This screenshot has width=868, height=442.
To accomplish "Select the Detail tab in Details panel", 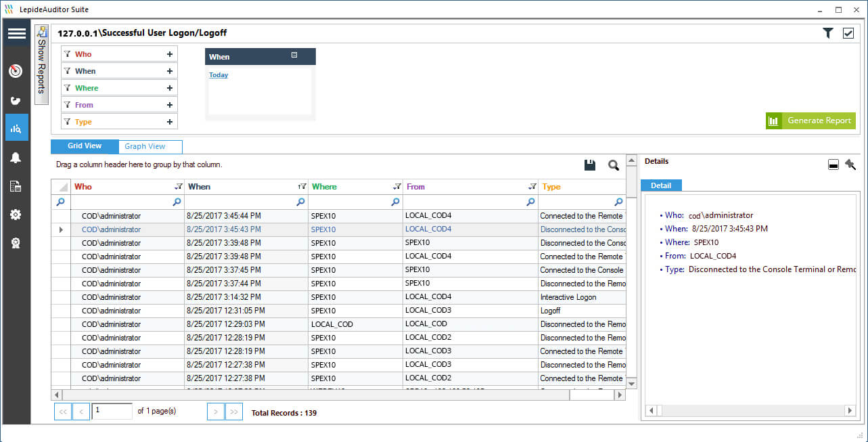I will pyautogui.click(x=661, y=185).
